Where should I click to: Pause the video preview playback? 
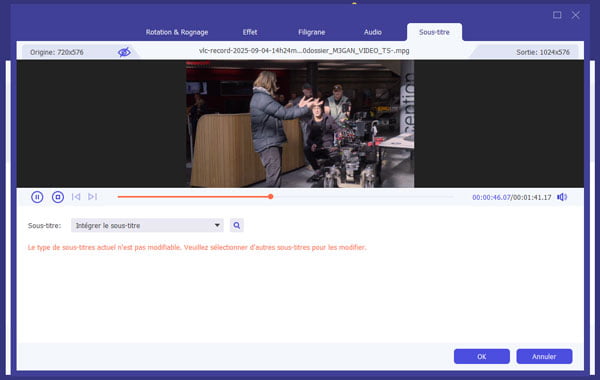coord(37,197)
